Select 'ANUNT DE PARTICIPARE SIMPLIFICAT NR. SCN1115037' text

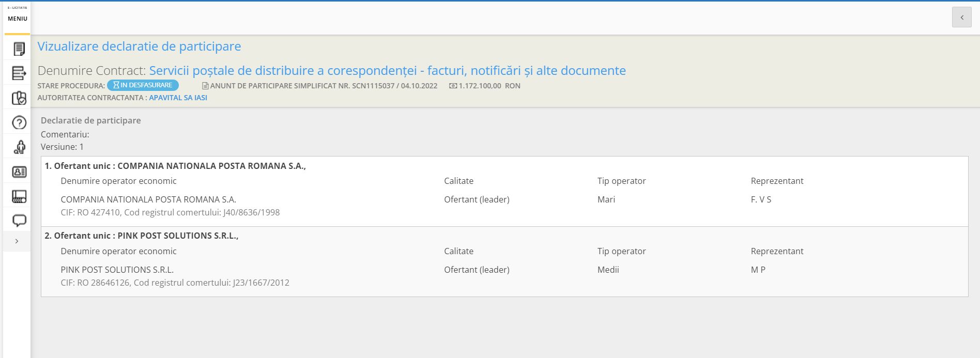click(302, 86)
